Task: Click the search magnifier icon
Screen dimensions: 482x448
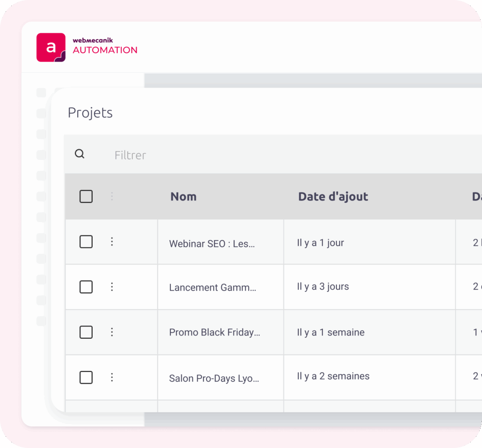Action: click(80, 154)
